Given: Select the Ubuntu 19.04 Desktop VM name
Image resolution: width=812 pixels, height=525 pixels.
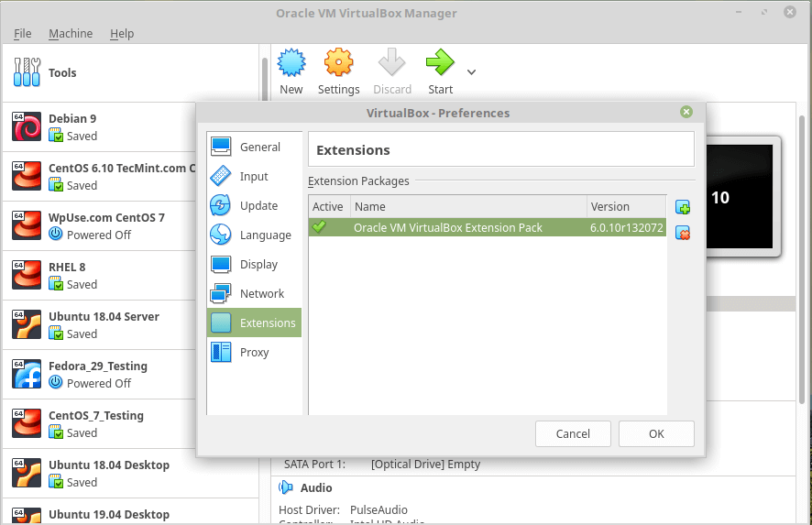Looking at the screenshot, I should click(109, 514).
